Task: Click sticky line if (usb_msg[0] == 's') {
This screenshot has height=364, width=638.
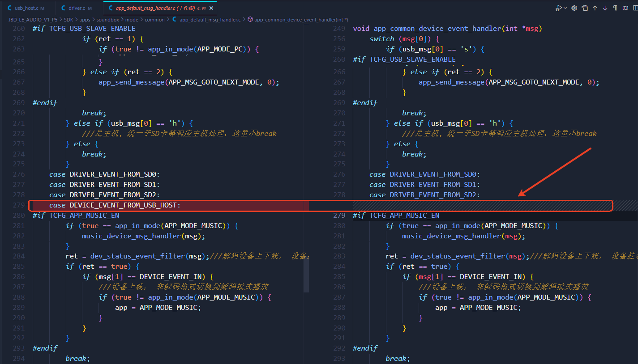Action: [435, 49]
